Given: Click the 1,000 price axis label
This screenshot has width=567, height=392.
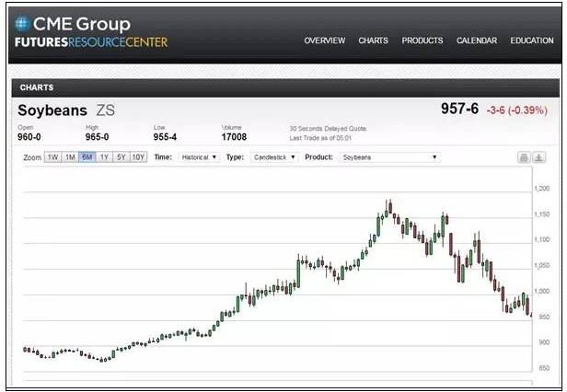Looking at the screenshot, I should coord(541,291).
